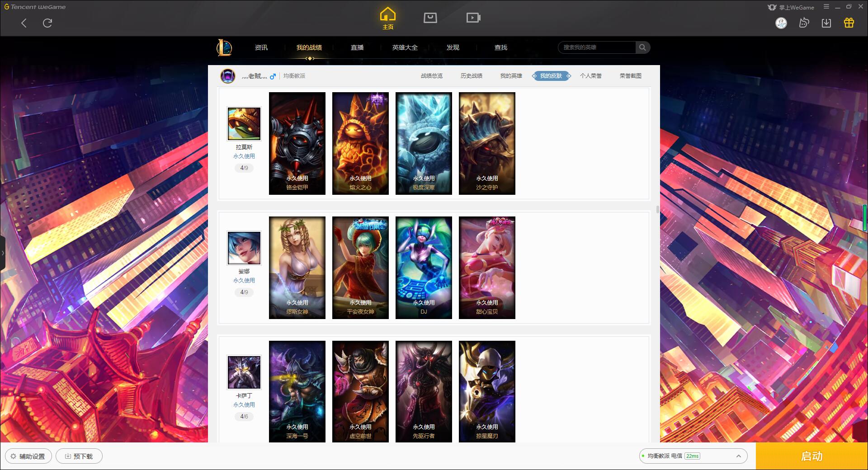Open the video live icon

pos(473,18)
